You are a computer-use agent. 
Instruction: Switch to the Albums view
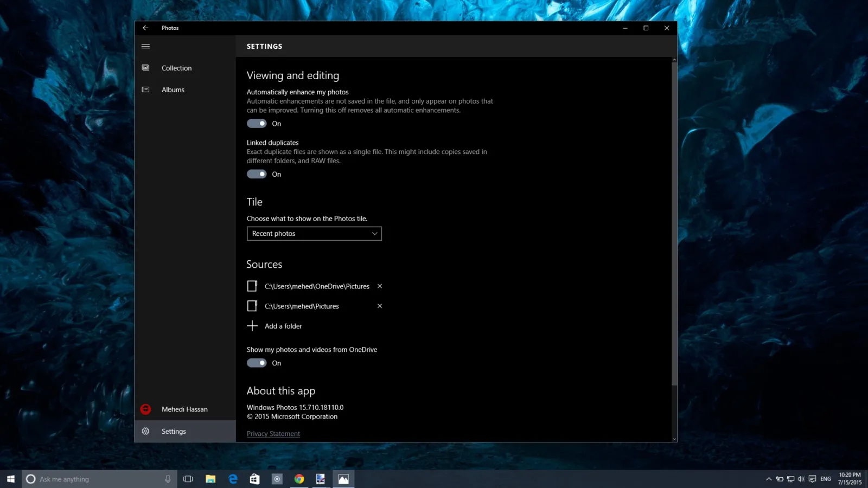click(x=185, y=89)
